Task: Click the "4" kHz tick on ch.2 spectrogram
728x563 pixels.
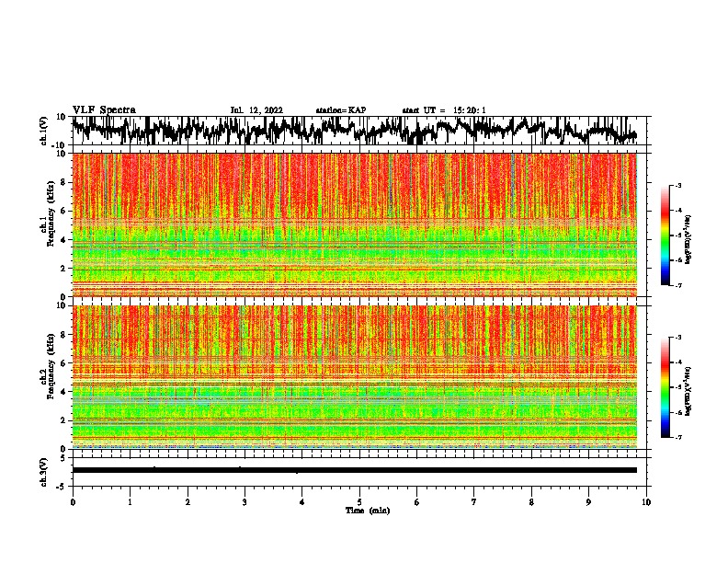Action: (x=63, y=392)
